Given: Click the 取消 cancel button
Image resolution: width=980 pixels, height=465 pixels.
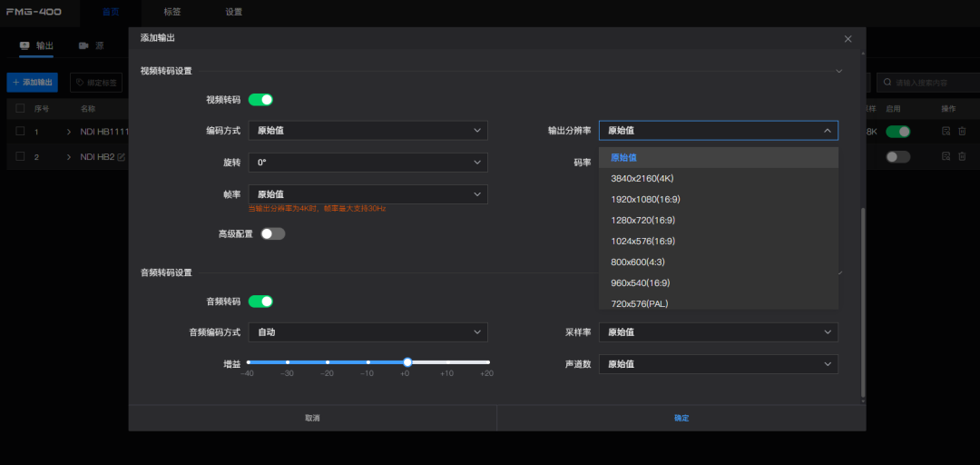Looking at the screenshot, I should point(312,418).
